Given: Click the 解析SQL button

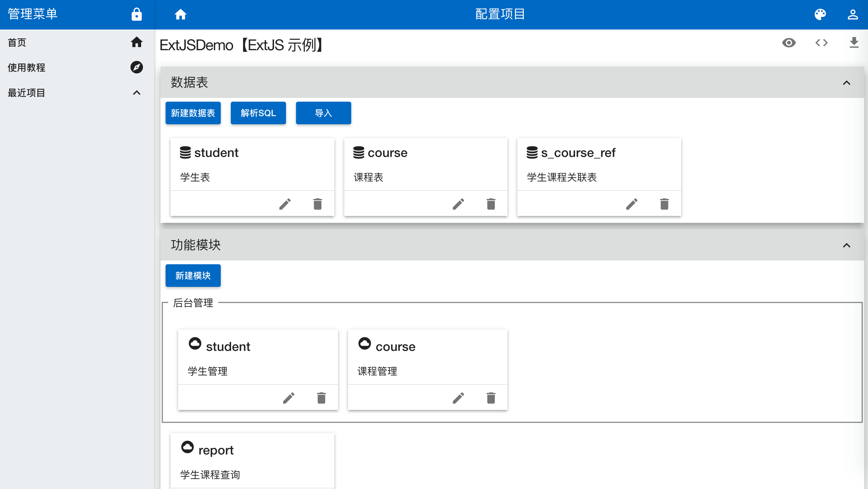Looking at the screenshot, I should coord(258,113).
